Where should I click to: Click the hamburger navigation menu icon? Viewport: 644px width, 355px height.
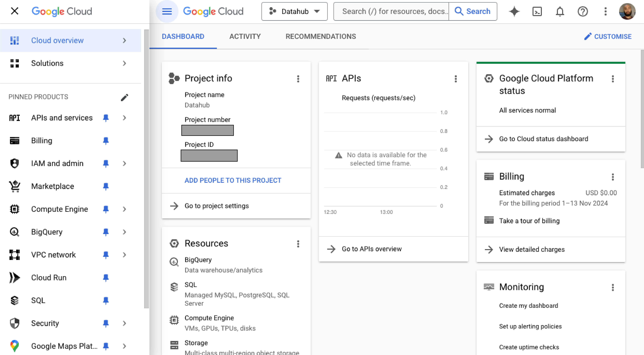pyautogui.click(x=167, y=11)
